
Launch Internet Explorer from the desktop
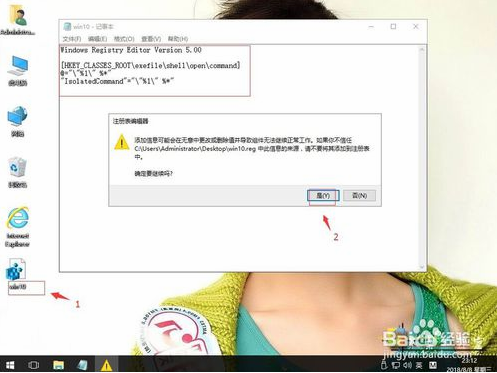tap(18, 226)
